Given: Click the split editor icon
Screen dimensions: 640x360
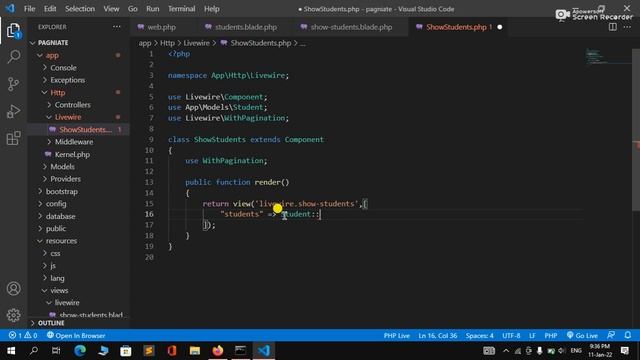Looking at the screenshot, I should click(x=613, y=27).
